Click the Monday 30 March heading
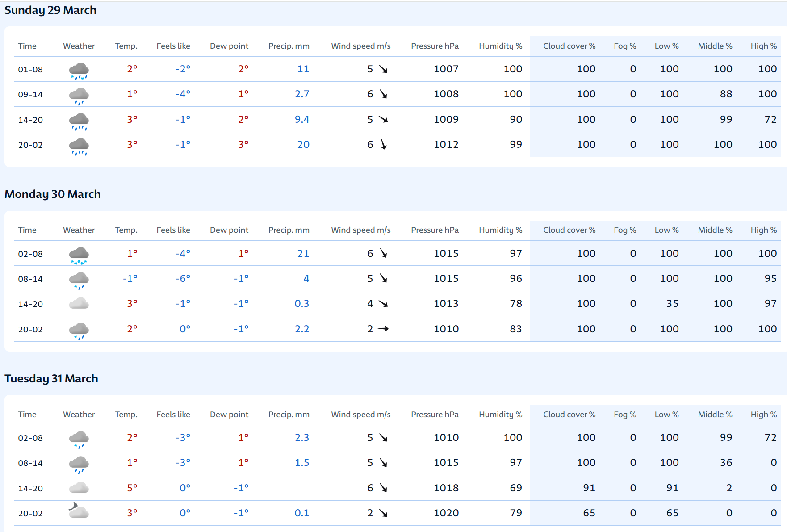The height and width of the screenshot is (532, 787). pyautogui.click(x=53, y=194)
